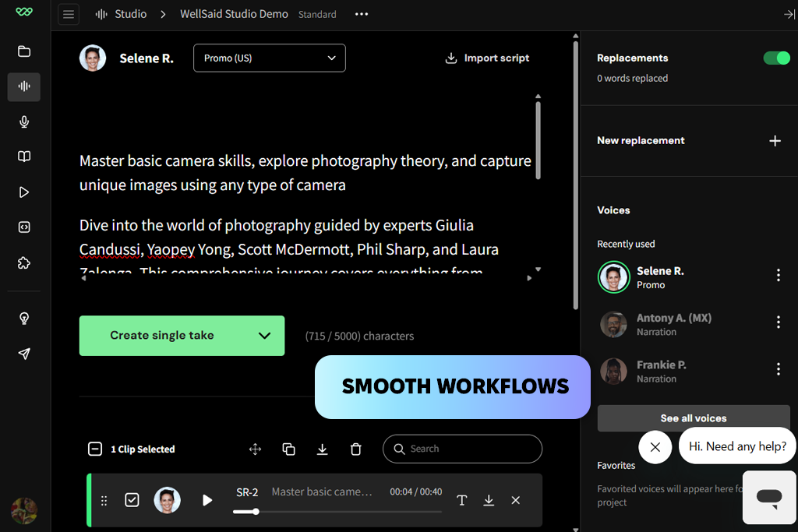Open the WellSaid logo home

pos(24,12)
